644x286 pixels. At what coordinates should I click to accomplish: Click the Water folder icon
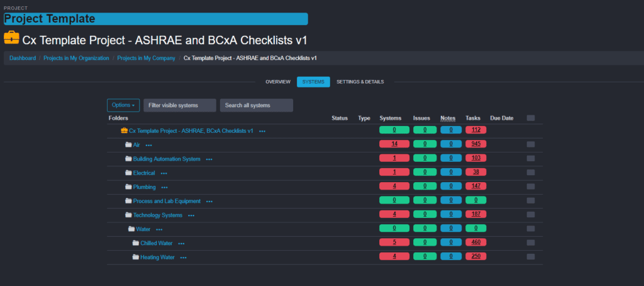131,229
